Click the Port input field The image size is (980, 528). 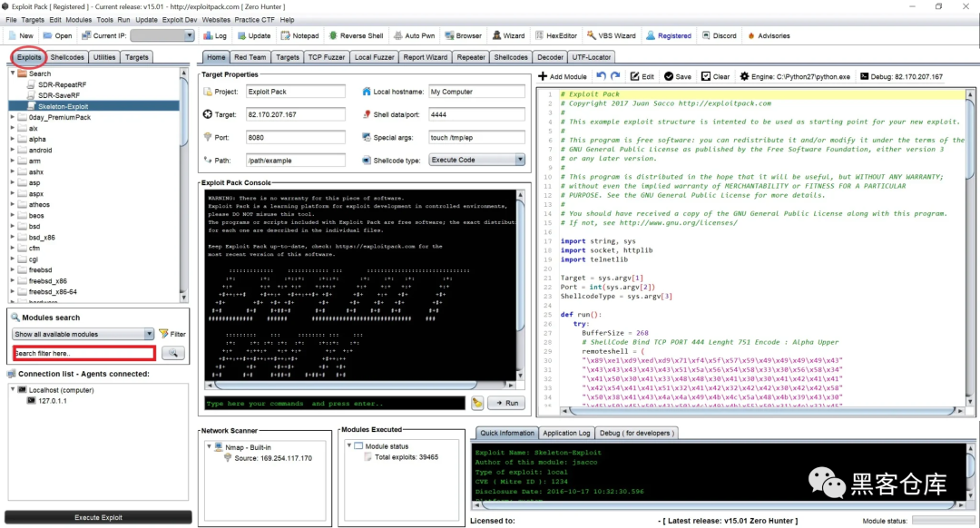pyautogui.click(x=295, y=138)
